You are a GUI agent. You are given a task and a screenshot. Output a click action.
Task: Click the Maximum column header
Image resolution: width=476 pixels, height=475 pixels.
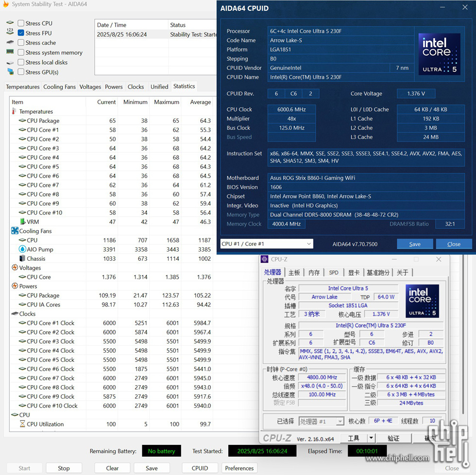(166, 102)
